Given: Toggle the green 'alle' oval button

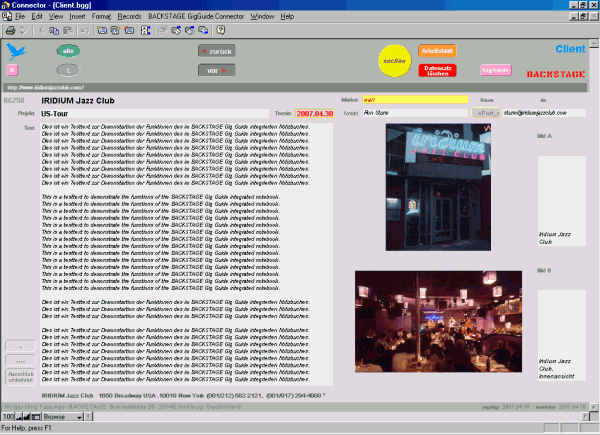Looking at the screenshot, I should coord(68,50).
